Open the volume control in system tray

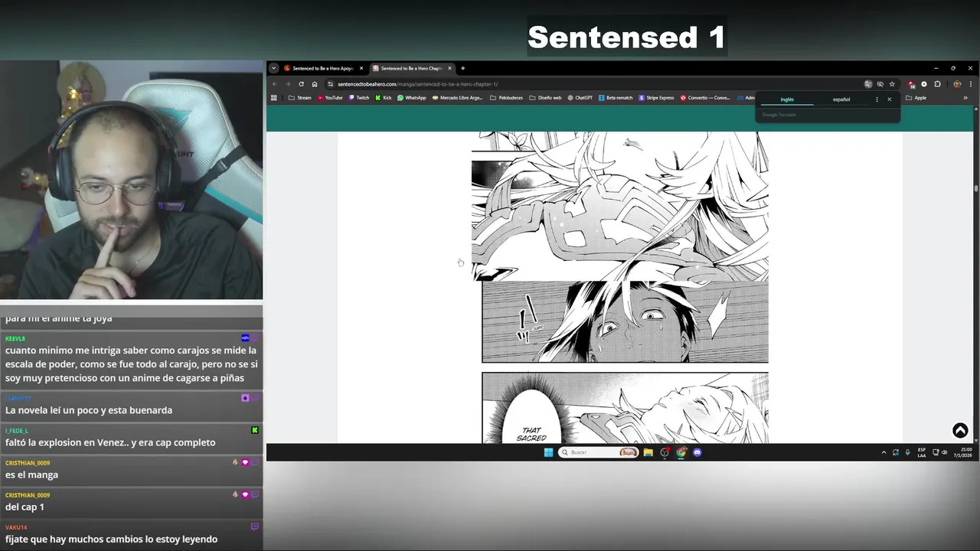(x=945, y=452)
